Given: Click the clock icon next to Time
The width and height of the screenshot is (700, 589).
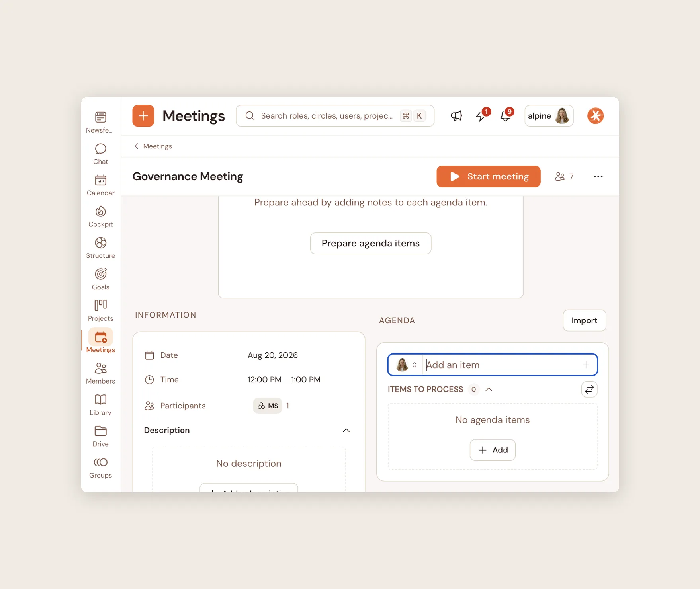Looking at the screenshot, I should point(149,380).
